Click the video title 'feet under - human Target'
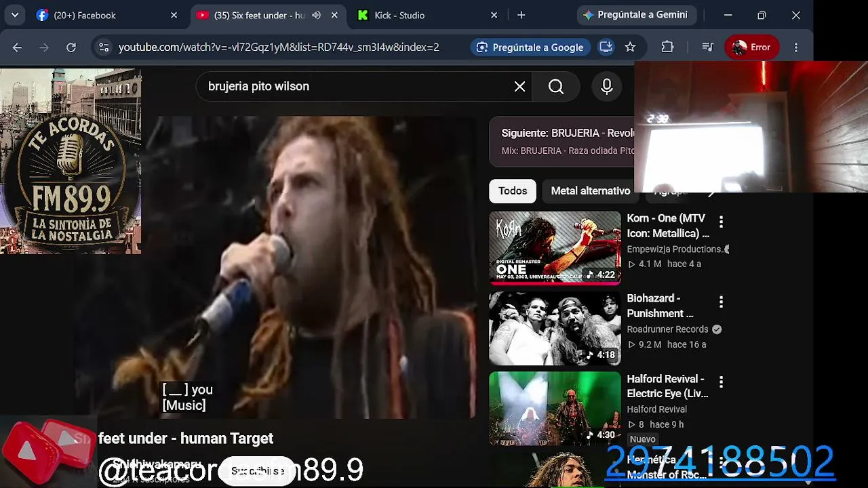868x488 pixels. tap(186, 439)
